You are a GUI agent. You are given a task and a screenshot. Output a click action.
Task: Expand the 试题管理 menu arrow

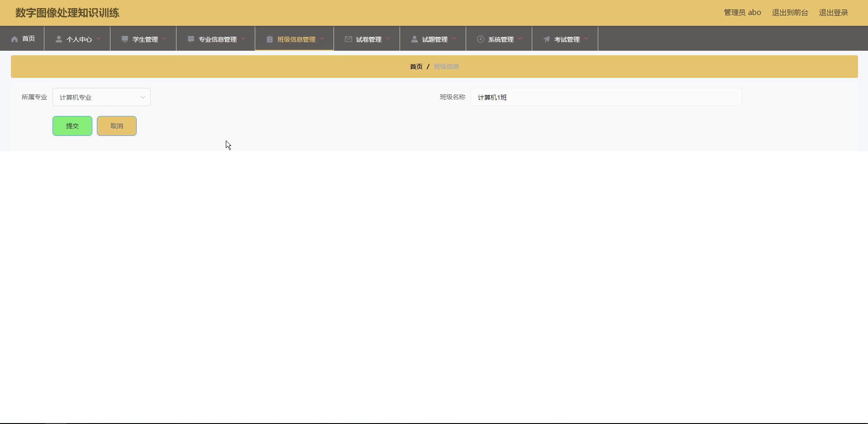point(454,39)
